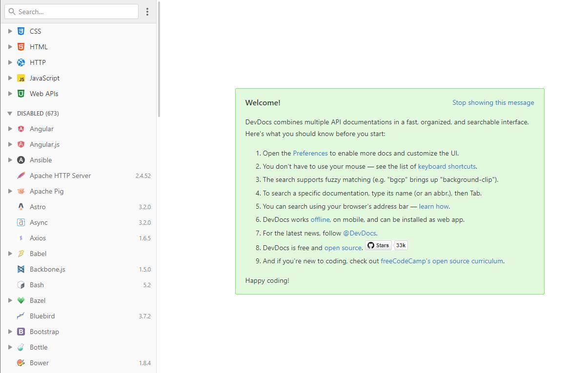
Task: Expand the Ansible entry arrow
Action: click(10, 160)
